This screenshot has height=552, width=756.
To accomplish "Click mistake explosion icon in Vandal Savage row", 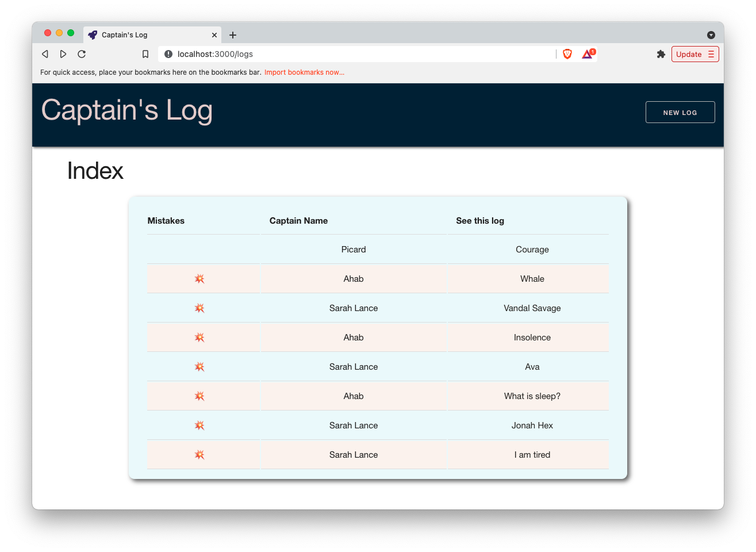I will pos(199,308).
